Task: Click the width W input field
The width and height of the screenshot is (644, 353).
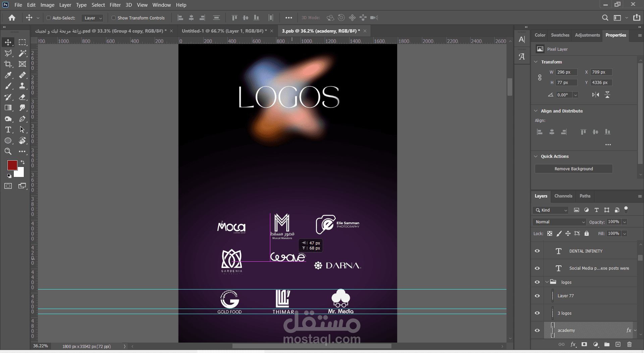Action: point(567,72)
